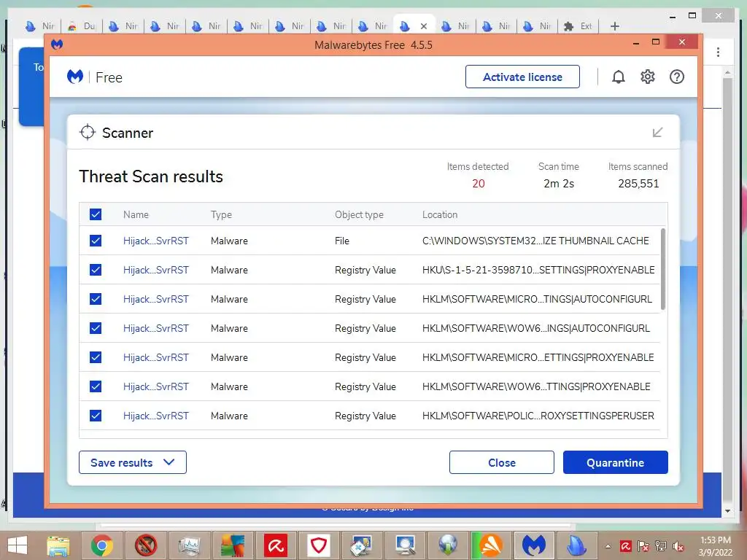The image size is (747, 560).
Task: Show hidden tray icons arrow
Action: (x=608, y=546)
